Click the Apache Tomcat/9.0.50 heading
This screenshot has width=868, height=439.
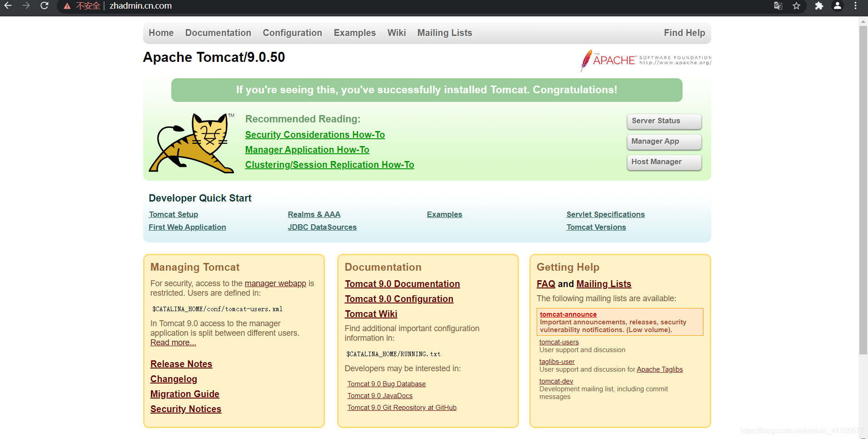coord(214,57)
